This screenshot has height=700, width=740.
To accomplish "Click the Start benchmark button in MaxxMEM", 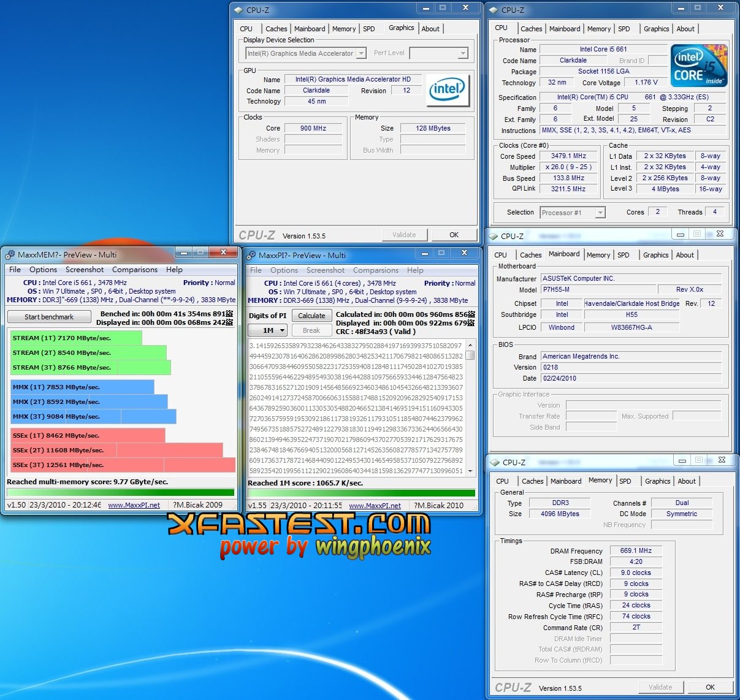I will (49, 317).
